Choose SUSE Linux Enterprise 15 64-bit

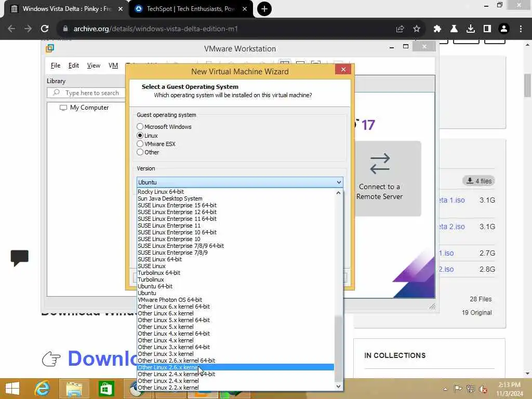pos(235,205)
